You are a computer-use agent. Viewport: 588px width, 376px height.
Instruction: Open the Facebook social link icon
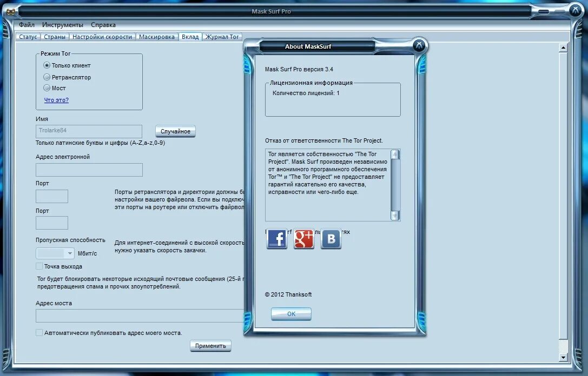[x=277, y=239]
